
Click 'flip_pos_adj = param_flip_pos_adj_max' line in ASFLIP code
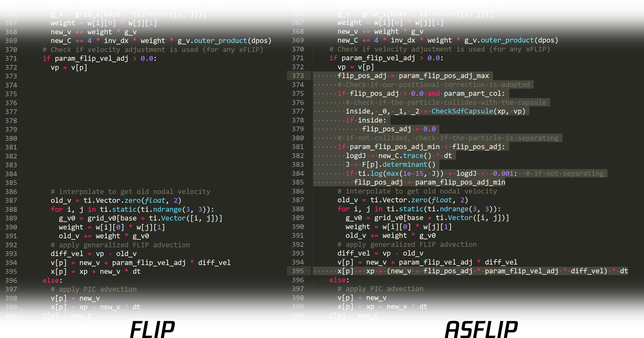coord(413,76)
